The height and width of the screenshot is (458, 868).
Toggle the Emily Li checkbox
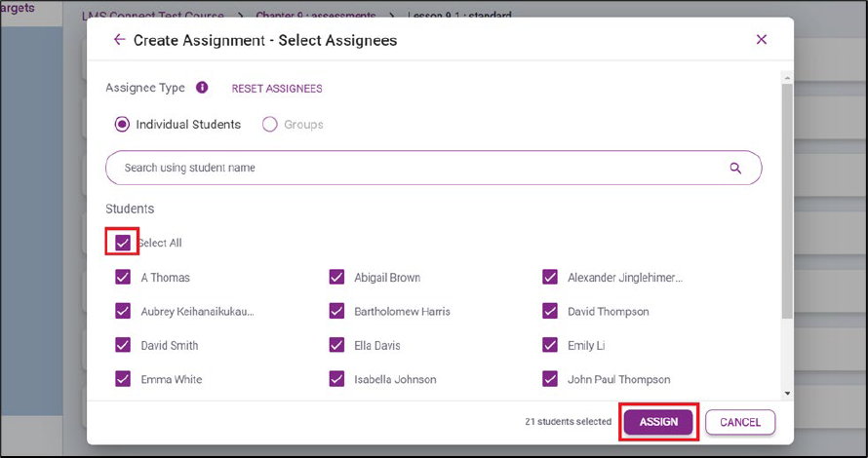(x=550, y=346)
